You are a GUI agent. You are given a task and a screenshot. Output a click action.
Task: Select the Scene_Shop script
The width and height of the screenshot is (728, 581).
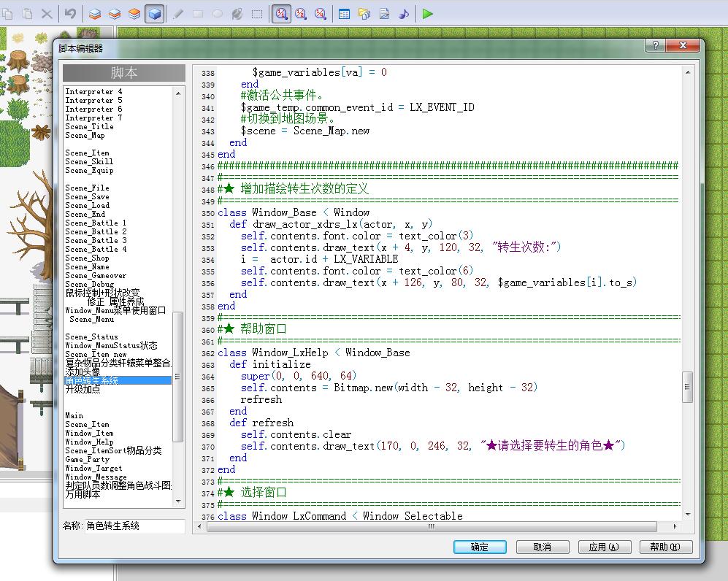88,258
